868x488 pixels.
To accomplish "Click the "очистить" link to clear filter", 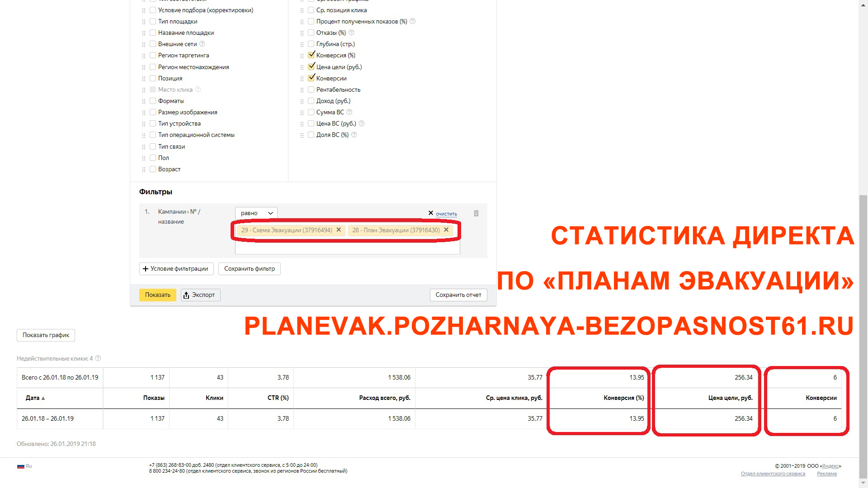I will [446, 214].
